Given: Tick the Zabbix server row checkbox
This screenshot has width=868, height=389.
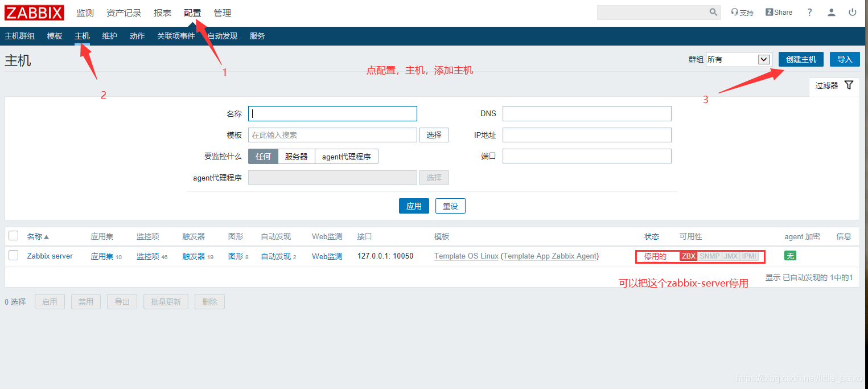Looking at the screenshot, I should point(14,256).
